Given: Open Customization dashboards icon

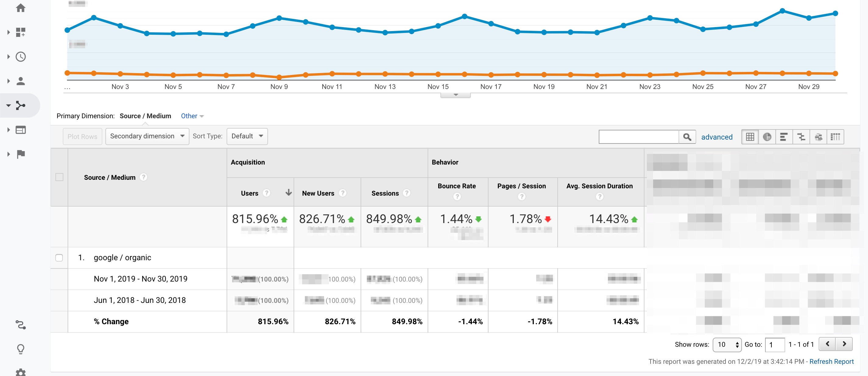Looking at the screenshot, I should tap(21, 32).
